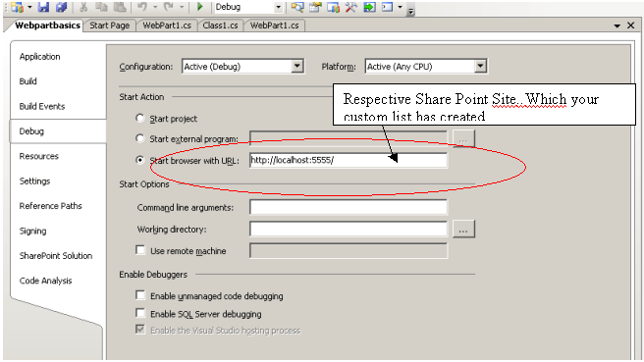Browse for working directory with ellipsis button
Screen dimensions: 644x362
click(463, 229)
